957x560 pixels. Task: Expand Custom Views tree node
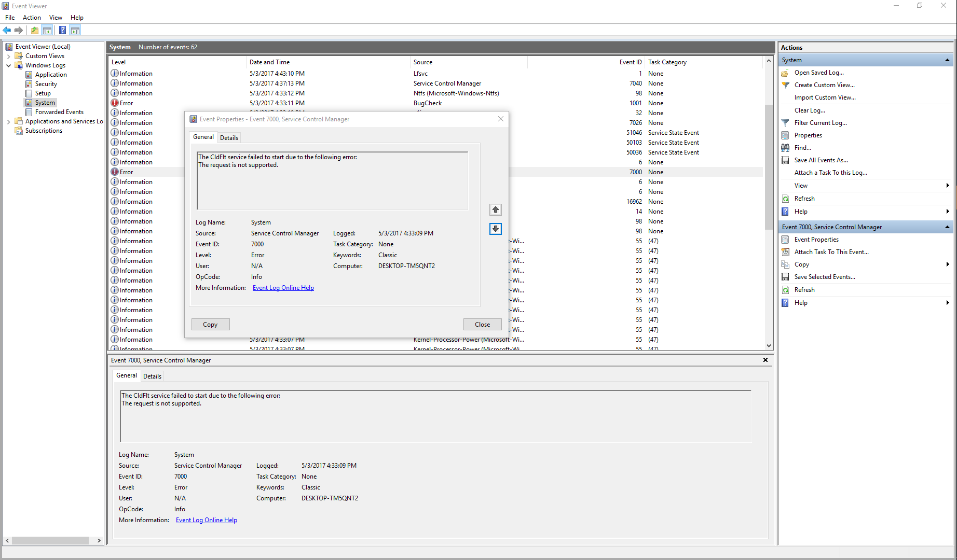pyautogui.click(x=8, y=56)
